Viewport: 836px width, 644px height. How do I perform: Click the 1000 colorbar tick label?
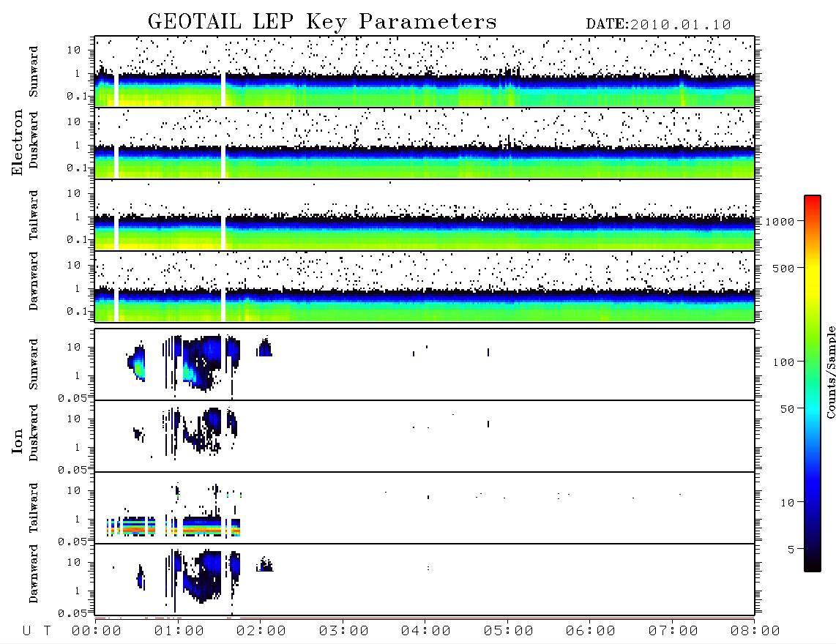[780, 221]
